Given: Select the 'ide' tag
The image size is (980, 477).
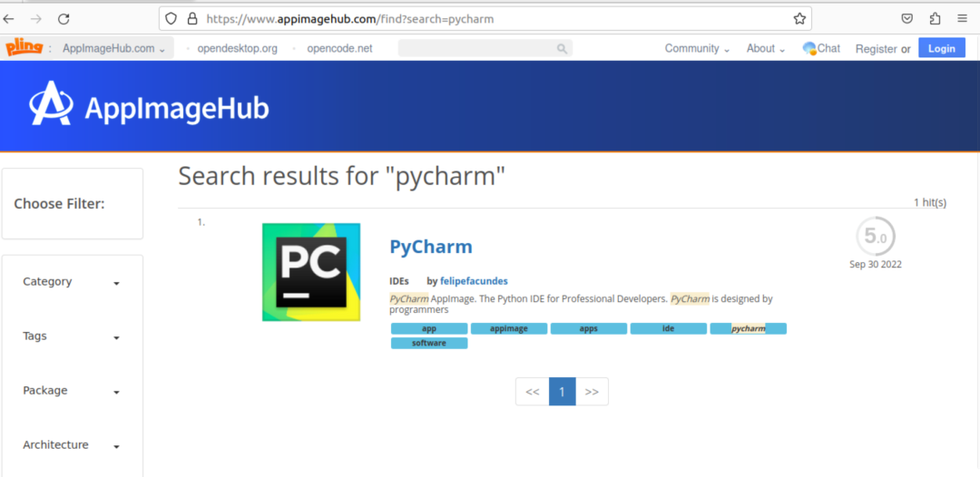Looking at the screenshot, I should tap(668, 328).
